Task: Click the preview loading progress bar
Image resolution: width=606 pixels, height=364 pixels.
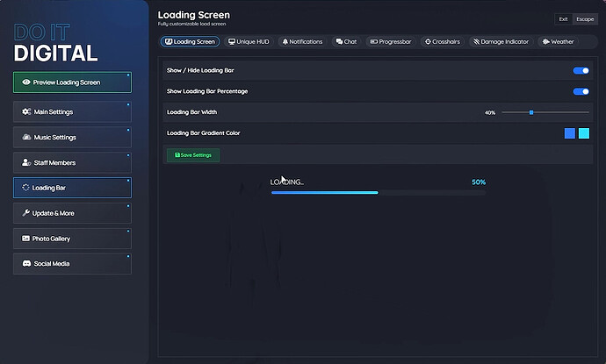Action: click(x=379, y=193)
